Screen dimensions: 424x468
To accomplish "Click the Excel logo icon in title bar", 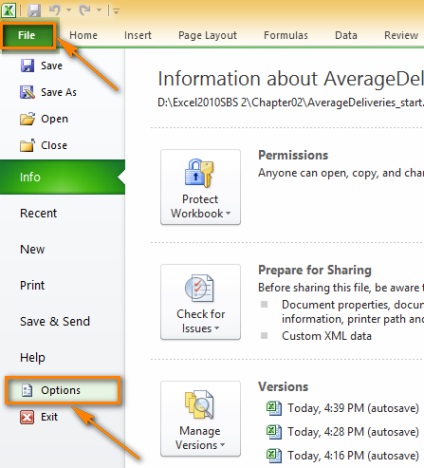I will click(8, 10).
